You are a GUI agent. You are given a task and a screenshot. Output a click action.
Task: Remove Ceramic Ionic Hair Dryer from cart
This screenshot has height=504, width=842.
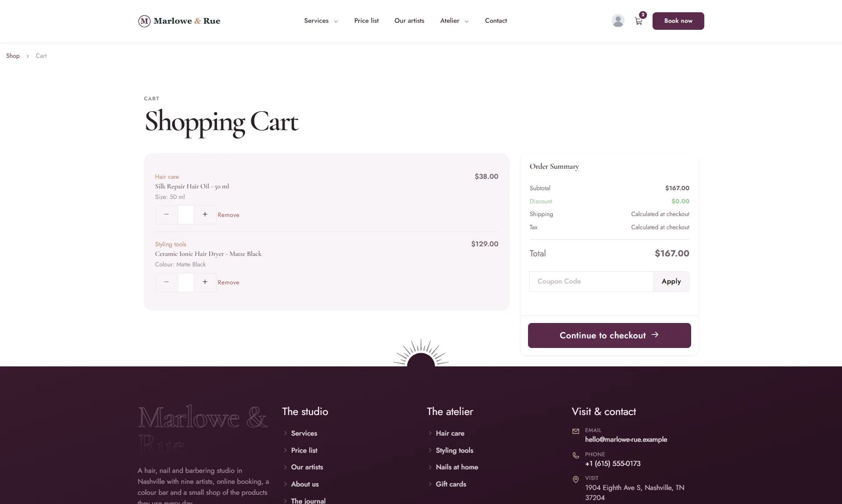(228, 283)
